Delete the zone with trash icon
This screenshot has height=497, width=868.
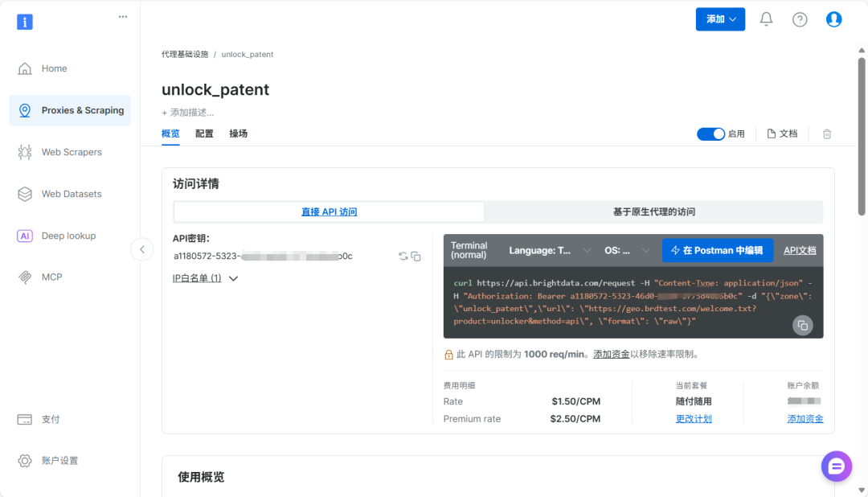(x=827, y=134)
